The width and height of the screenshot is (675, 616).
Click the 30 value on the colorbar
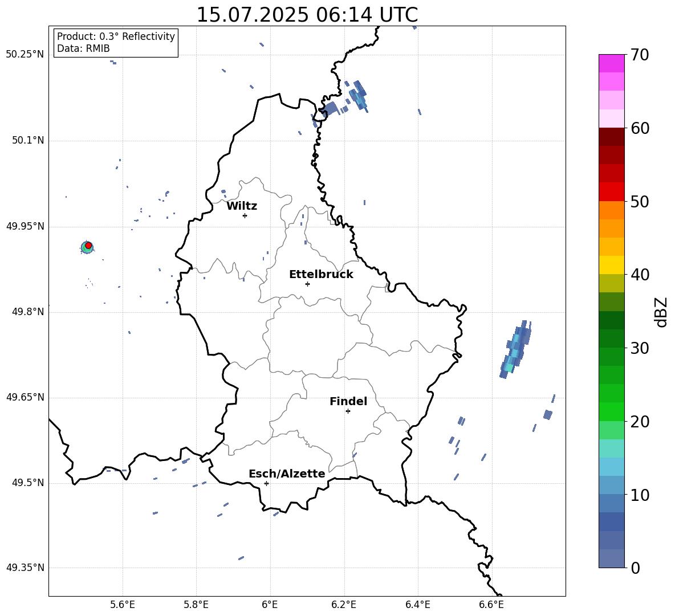pyautogui.click(x=640, y=348)
